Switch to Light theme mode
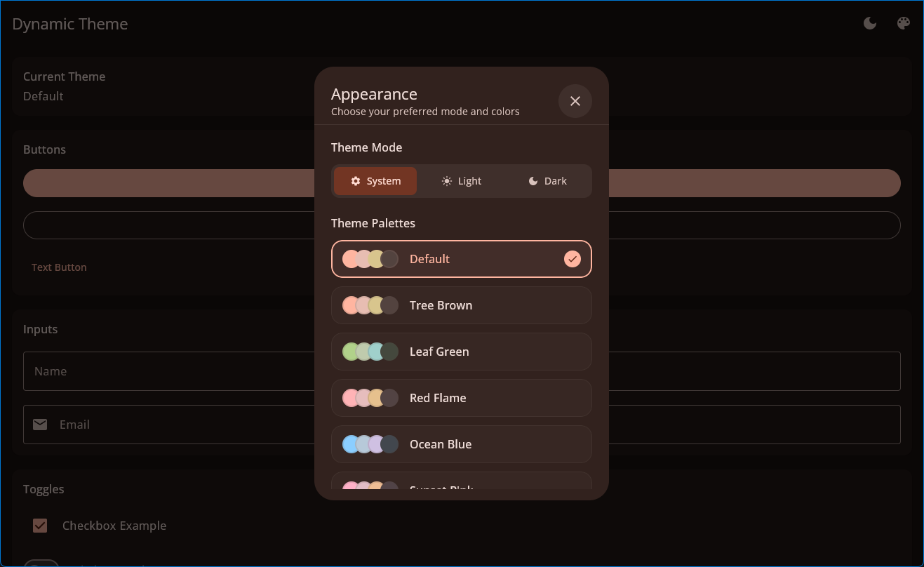Viewport: 924px width, 567px height. click(x=462, y=181)
